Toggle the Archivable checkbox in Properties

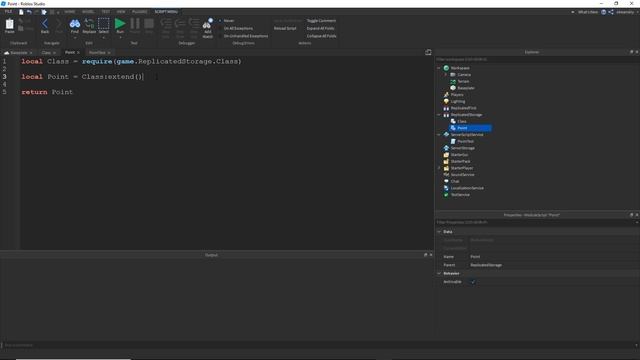(x=473, y=282)
